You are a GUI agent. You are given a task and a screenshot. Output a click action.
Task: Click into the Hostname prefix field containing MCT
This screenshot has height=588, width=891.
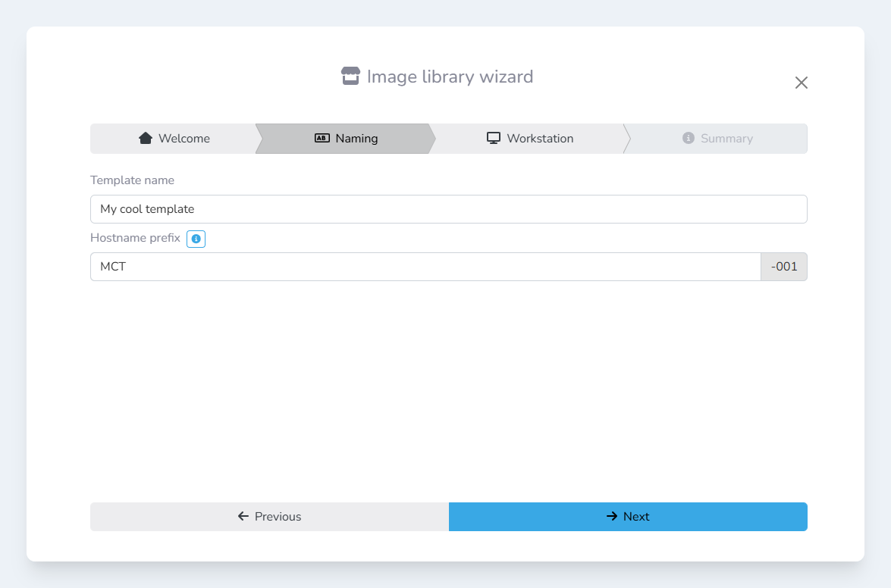pos(425,267)
